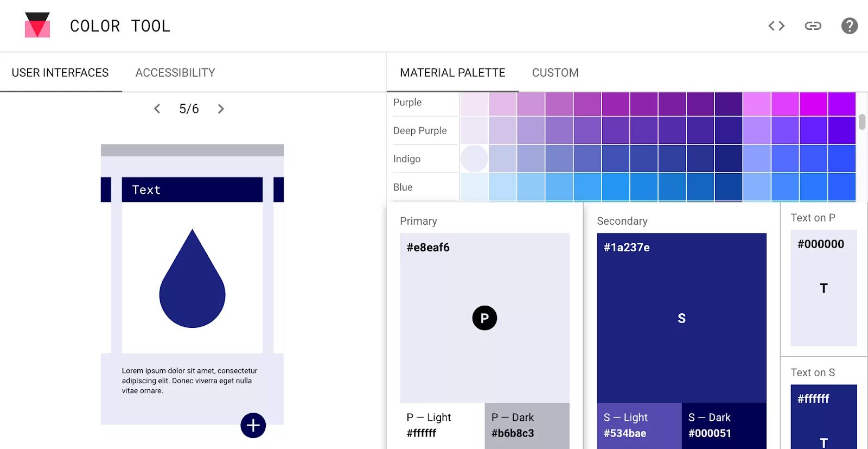Pick the last Blue accent swatch
868x449 pixels.
tap(841, 187)
